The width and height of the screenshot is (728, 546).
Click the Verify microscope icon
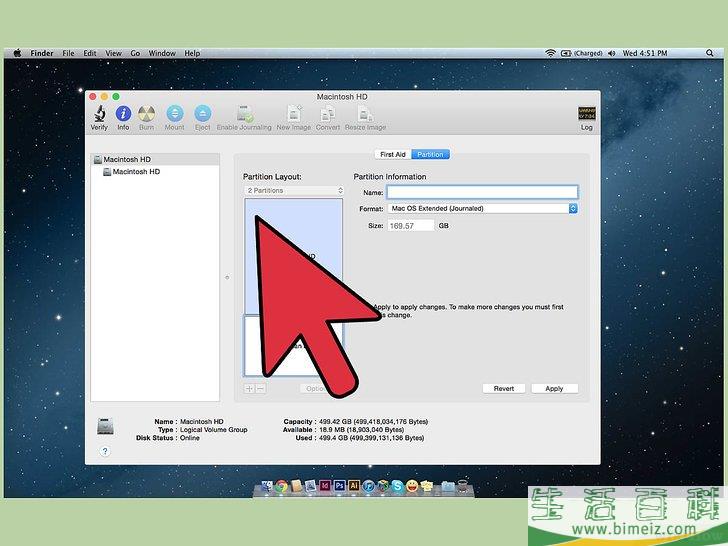tap(99, 113)
